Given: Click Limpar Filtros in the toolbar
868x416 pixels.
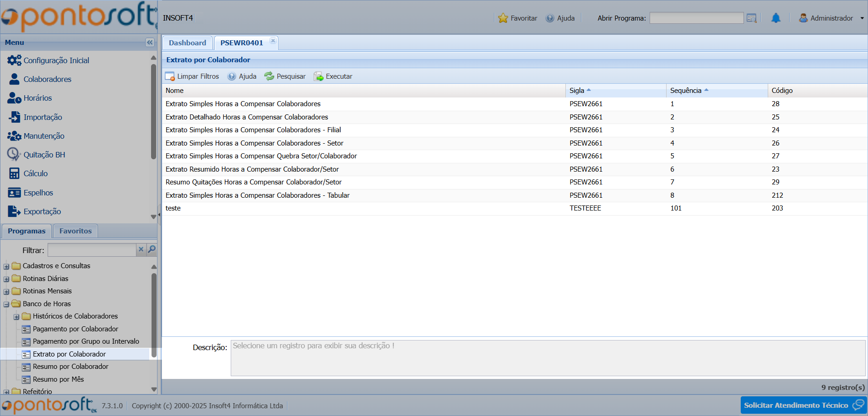Looking at the screenshot, I should [x=192, y=76].
